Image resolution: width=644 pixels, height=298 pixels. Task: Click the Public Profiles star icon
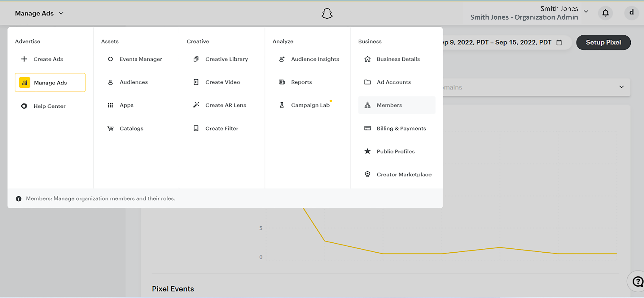[x=367, y=151]
